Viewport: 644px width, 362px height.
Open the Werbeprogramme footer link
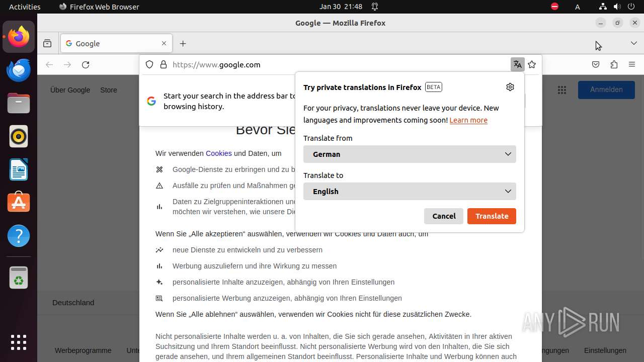click(83, 350)
